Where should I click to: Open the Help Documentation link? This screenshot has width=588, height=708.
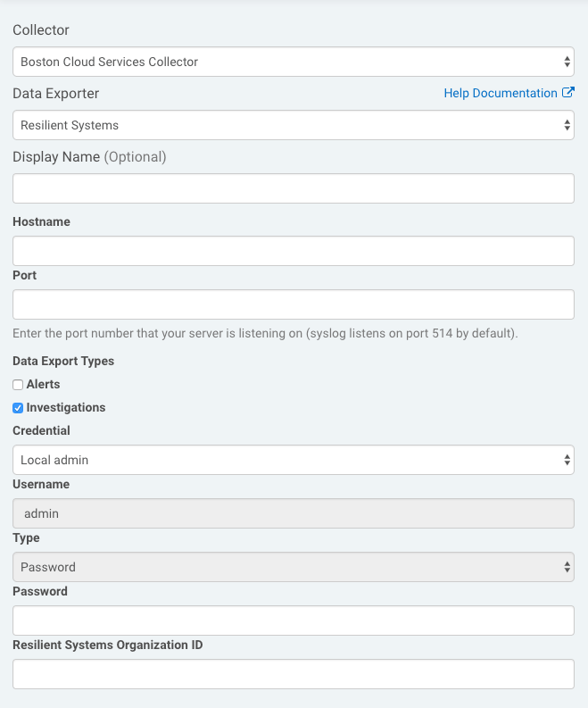(501, 93)
